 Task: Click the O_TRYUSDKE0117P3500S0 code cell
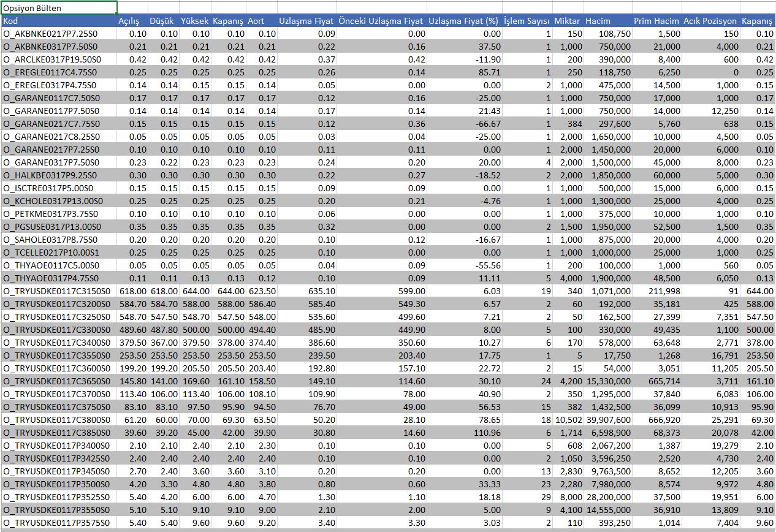coord(59,484)
